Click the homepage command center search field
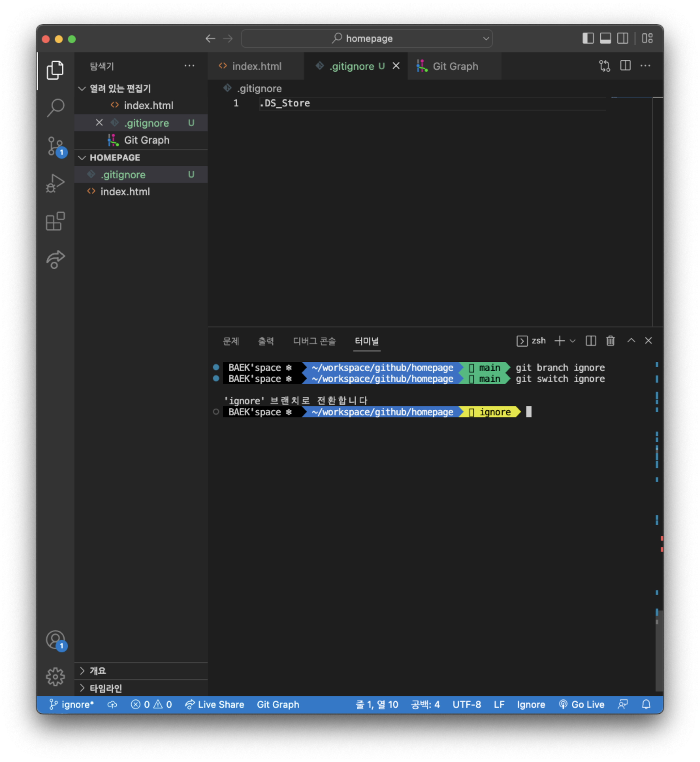This screenshot has height=762, width=700. point(366,39)
